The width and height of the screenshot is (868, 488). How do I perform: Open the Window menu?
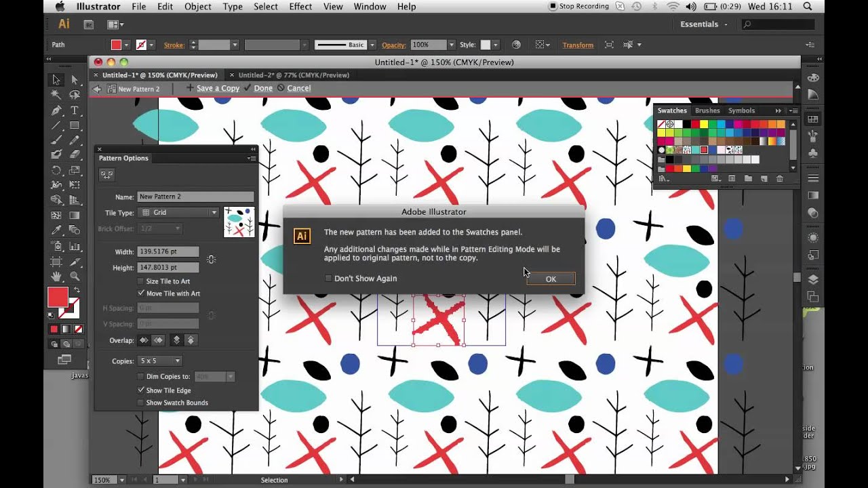(370, 6)
